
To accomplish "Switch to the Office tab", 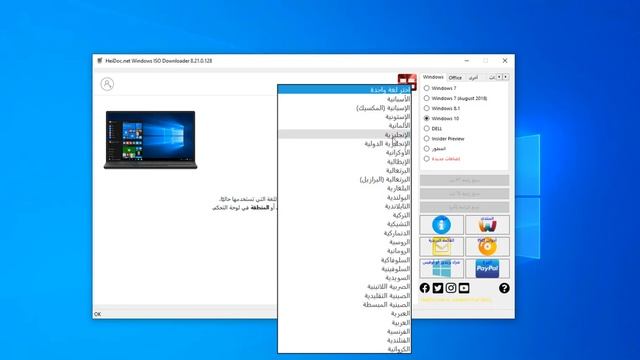I will coord(455,77).
